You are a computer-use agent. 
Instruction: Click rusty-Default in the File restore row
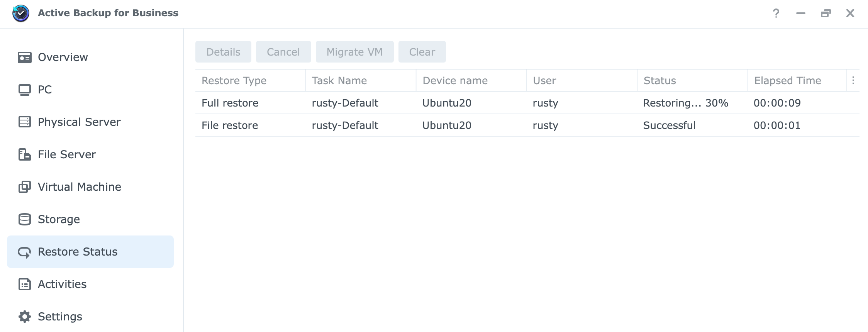345,125
